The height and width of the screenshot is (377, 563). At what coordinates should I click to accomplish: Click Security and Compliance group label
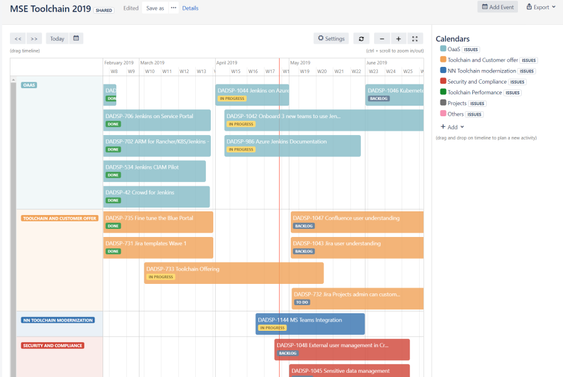(x=52, y=346)
